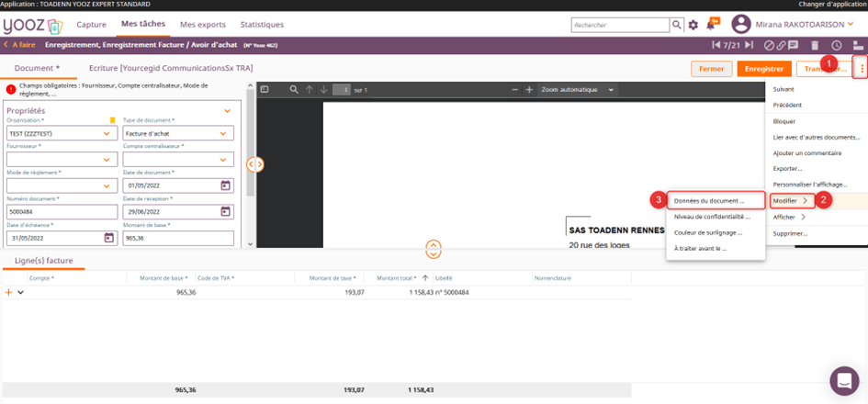Screen dimensions: 868x404
Task: Open the settings gear icon
Action: click(x=693, y=26)
